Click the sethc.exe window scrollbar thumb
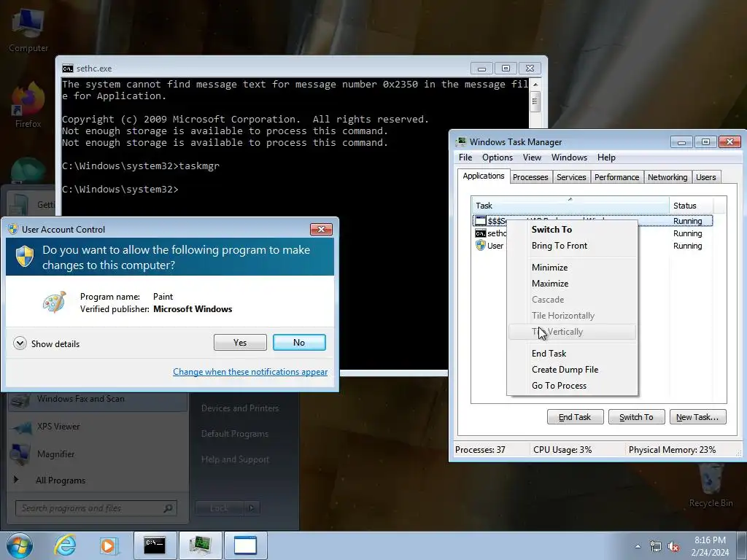747x560 pixels. [535, 101]
